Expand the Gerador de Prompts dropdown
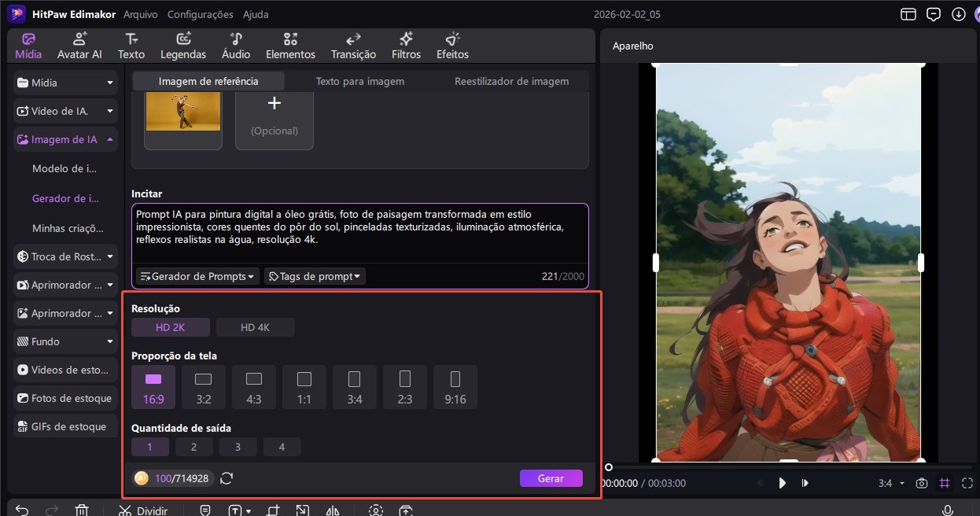Screen dimensions: 980x516 [197, 276]
